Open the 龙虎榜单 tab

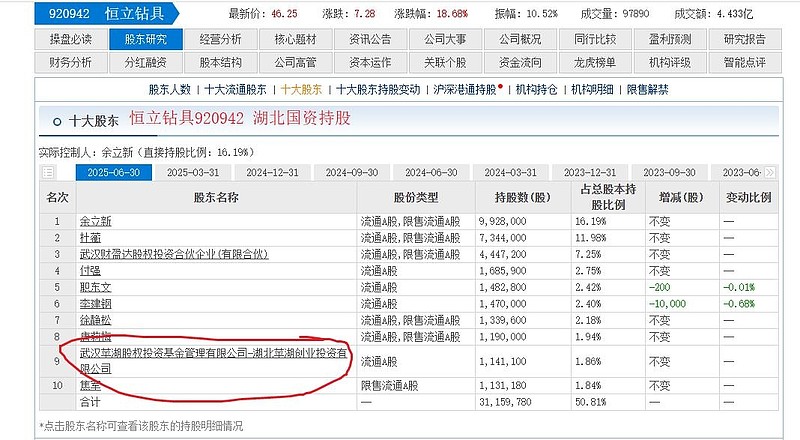coord(595,62)
